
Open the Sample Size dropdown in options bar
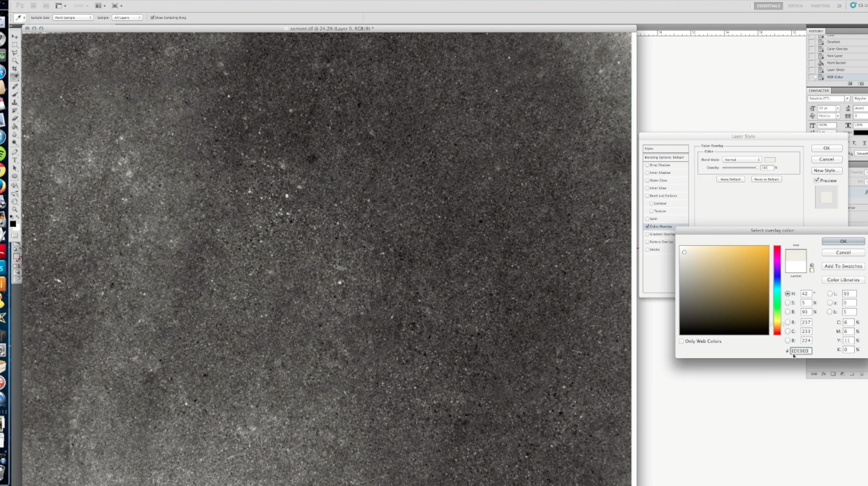click(73, 17)
